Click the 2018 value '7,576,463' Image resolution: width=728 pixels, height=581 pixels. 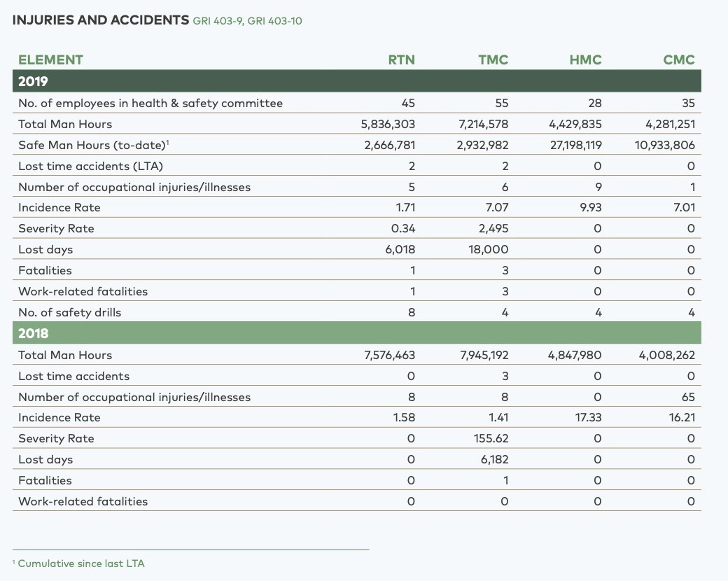click(x=389, y=355)
